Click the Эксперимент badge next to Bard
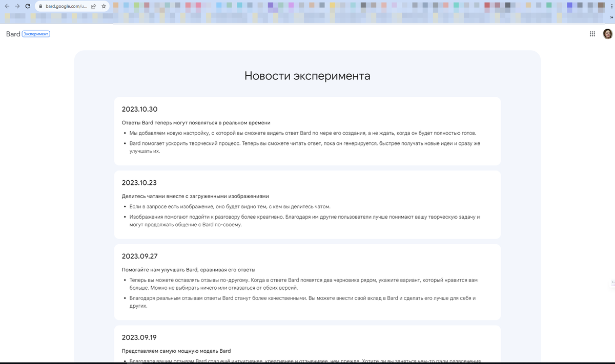Image resolution: width=615 pixels, height=364 pixels. [x=36, y=34]
